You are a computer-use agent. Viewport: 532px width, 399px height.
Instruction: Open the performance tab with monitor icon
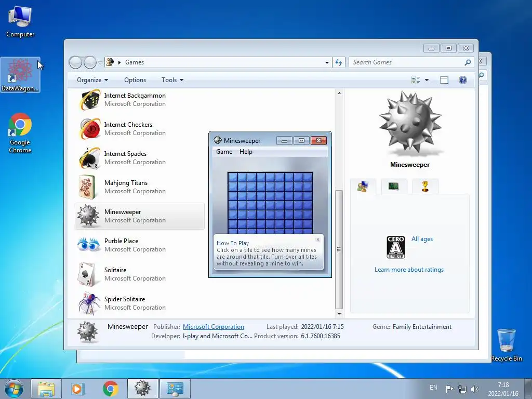[394, 187]
